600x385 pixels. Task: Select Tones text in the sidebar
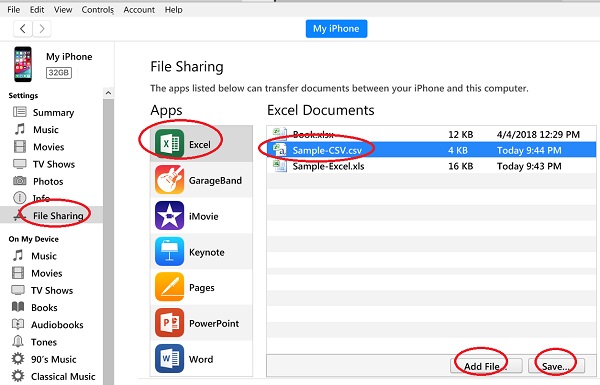[x=44, y=342]
